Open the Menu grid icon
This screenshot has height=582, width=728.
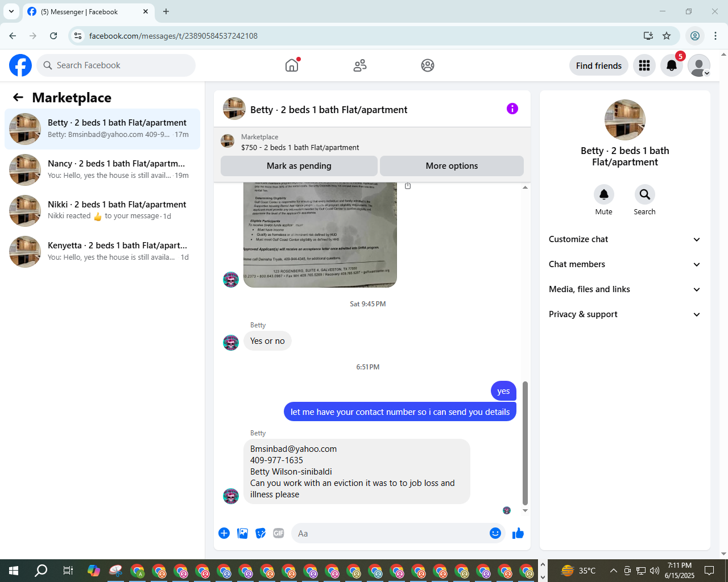644,65
